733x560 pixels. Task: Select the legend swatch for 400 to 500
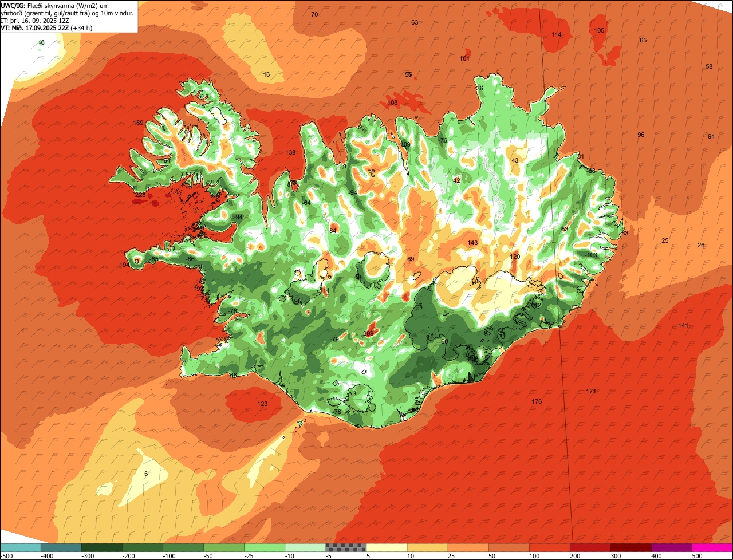click(x=672, y=547)
